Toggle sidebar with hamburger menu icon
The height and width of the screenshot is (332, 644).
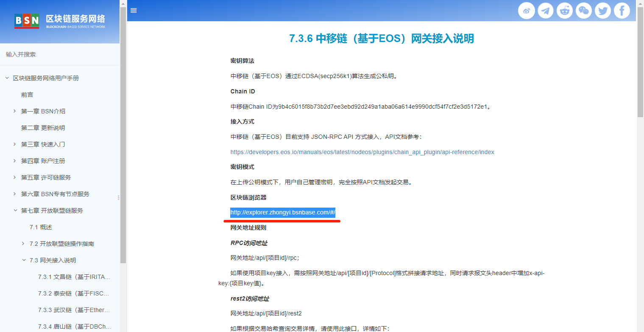tap(134, 11)
